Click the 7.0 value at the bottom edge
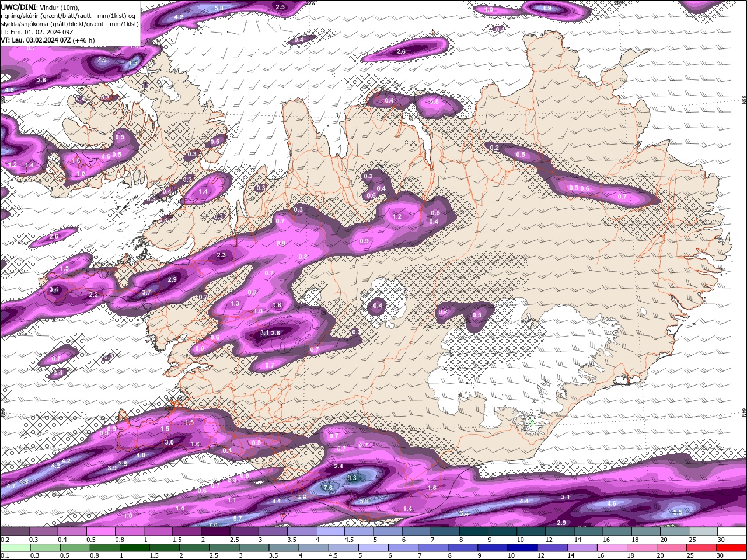 (213, 524)
